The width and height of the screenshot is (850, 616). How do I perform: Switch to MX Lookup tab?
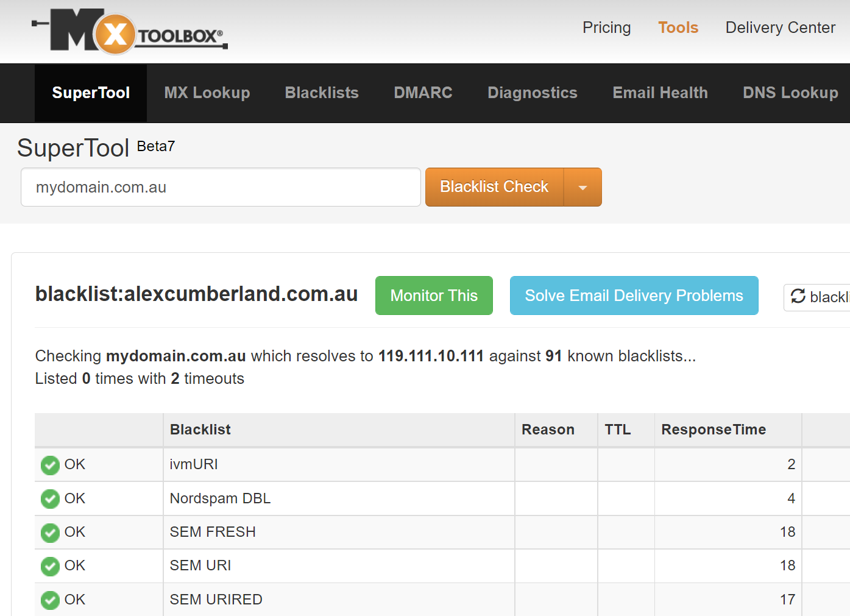(x=207, y=93)
